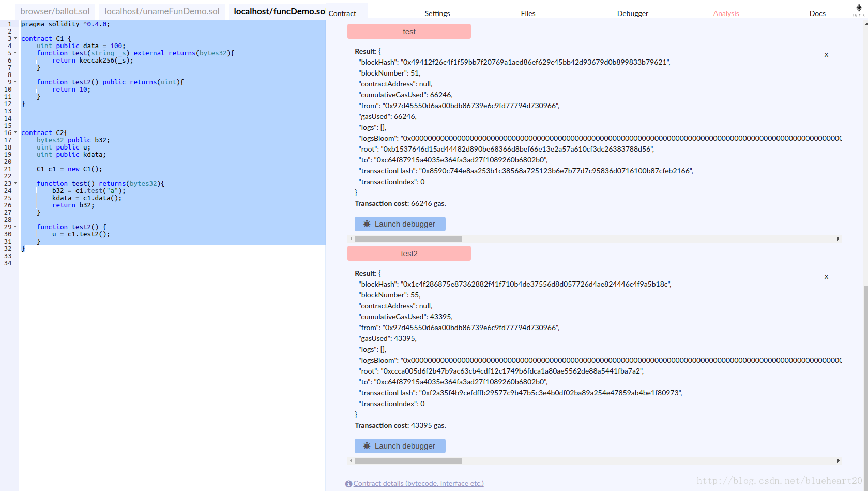Screen dimensions: 868x491
Task: Click "blockNumber": 51 in test result
Action: click(389, 73)
